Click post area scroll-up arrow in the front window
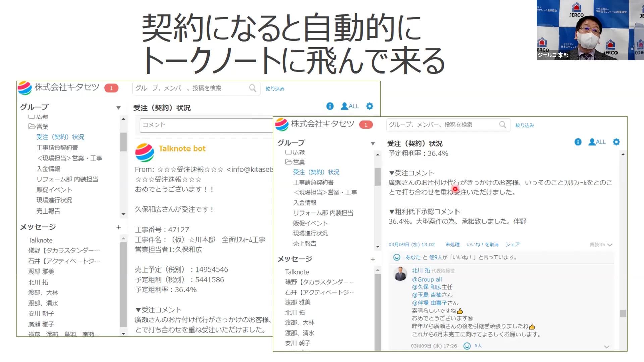644x362 pixels. 623,154
